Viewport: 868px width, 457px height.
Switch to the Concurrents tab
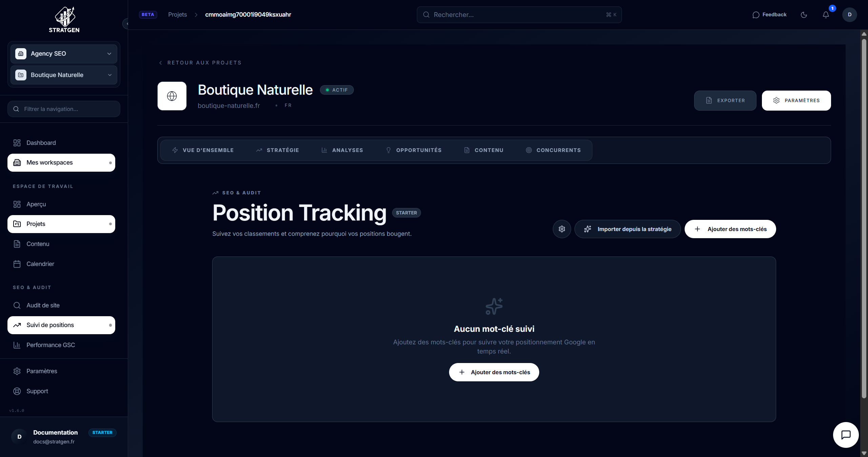pyautogui.click(x=553, y=150)
